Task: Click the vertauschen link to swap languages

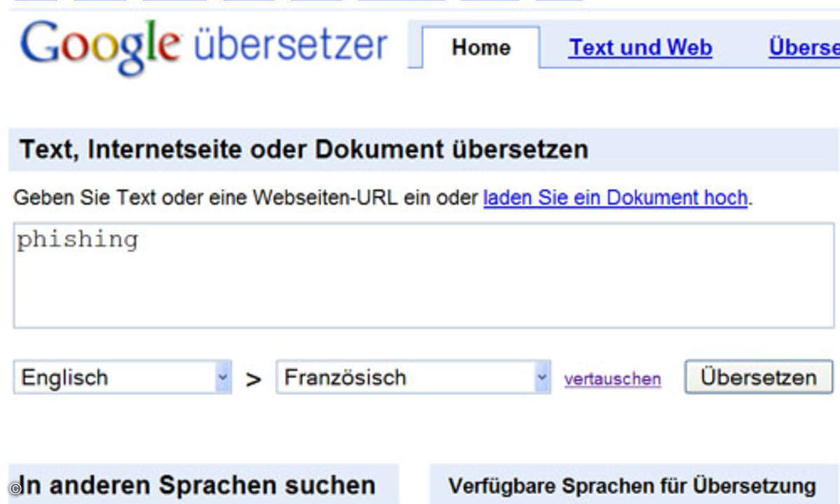Action: pos(612,379)
